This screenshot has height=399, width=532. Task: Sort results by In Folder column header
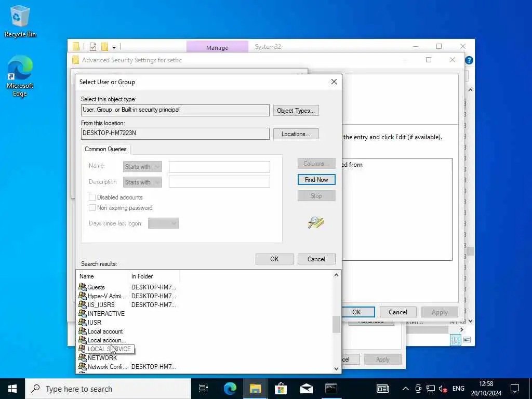tap(154, 276)
